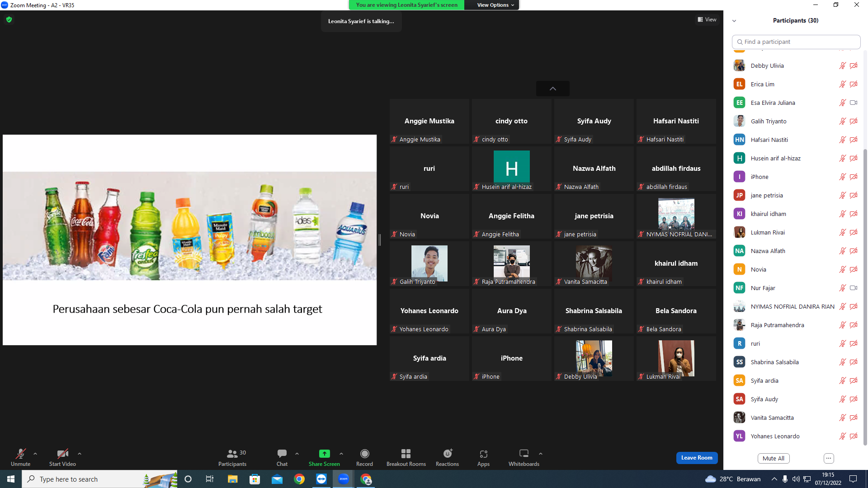The width and height of the screenshot is (868, 488).
Task: Search in the Find a participant field
Action: tap(796, 42)
